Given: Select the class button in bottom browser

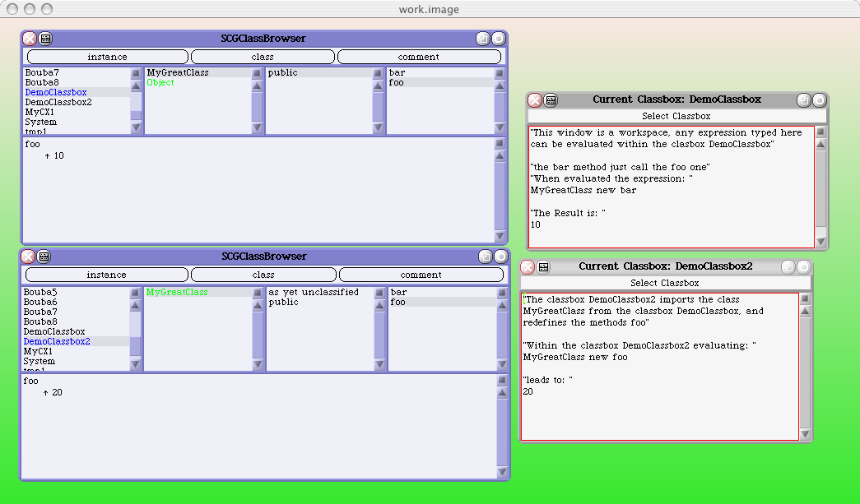Looking at the screenshot, I should pos(263,275).
